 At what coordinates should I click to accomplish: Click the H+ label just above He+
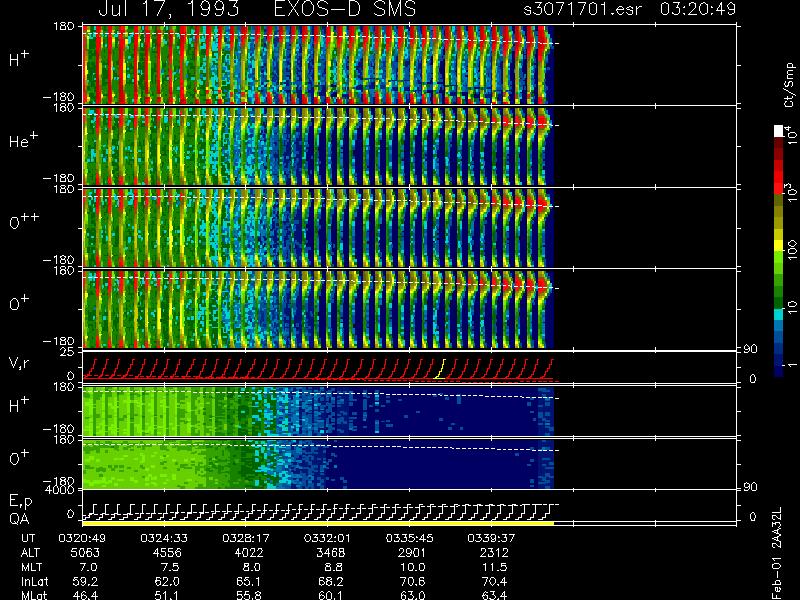click(x=19, y=59)
